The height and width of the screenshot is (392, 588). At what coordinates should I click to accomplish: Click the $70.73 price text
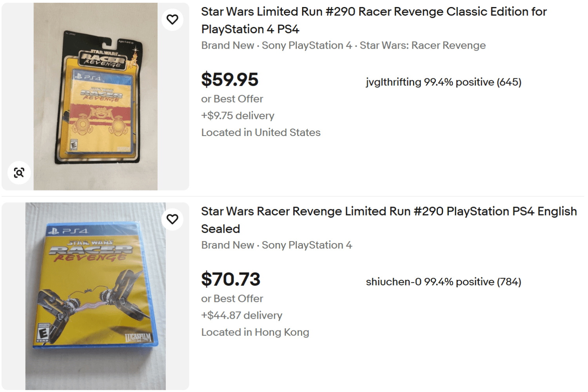tap(231, 279)
